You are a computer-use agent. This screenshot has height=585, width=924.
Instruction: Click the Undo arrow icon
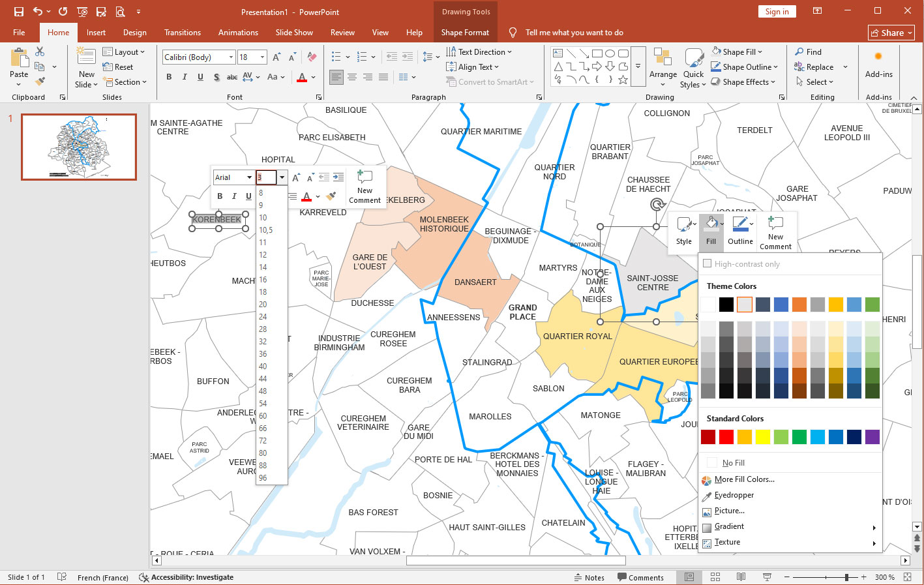38,12
